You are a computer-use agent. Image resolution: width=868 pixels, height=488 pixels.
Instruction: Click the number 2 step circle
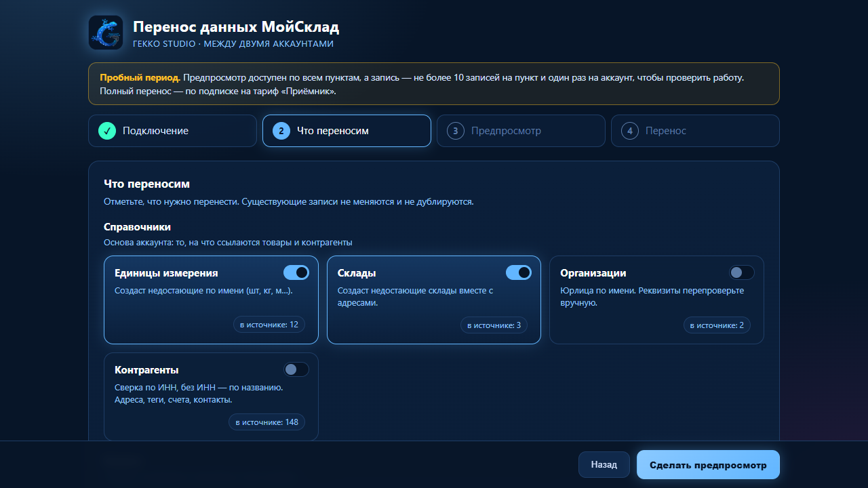[x=281, y=131]
